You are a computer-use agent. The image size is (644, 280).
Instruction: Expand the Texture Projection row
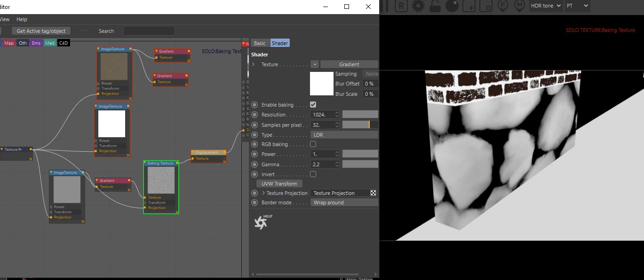[263, 193]
